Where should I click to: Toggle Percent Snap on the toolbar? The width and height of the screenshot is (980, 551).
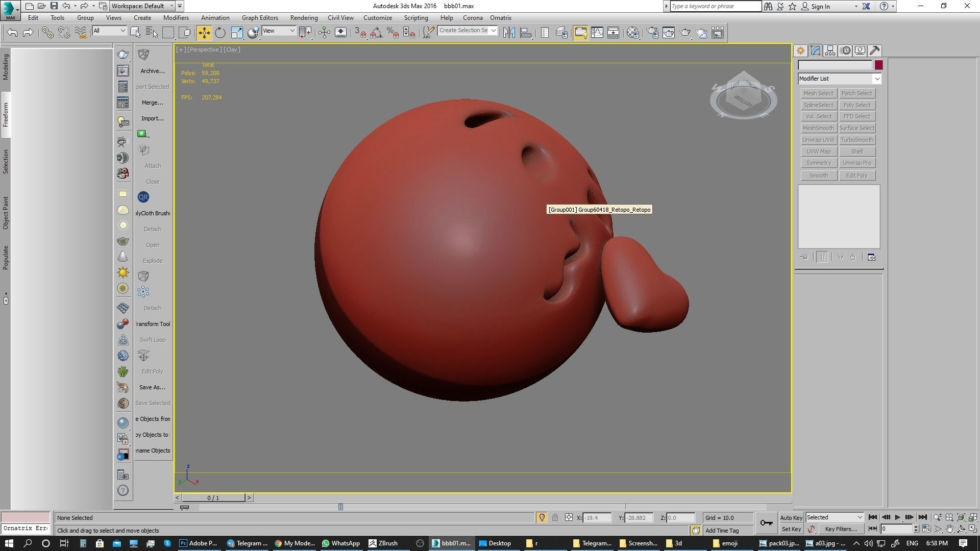tap(393, 33)
